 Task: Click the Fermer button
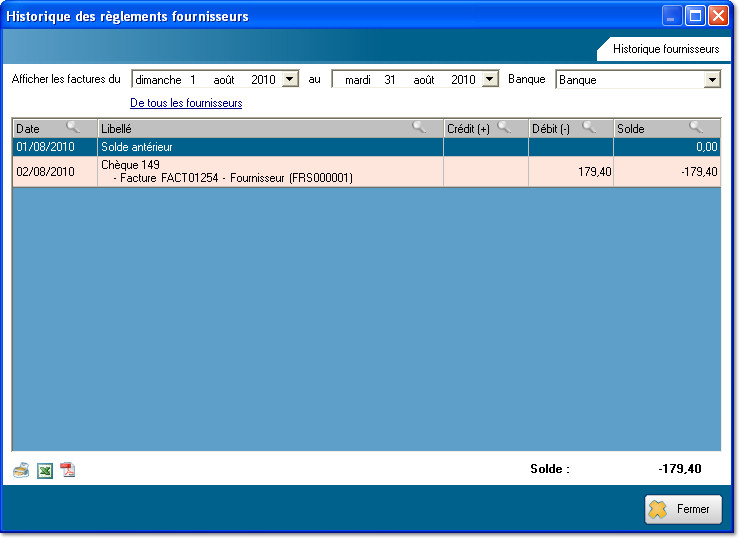coord(683,508)
